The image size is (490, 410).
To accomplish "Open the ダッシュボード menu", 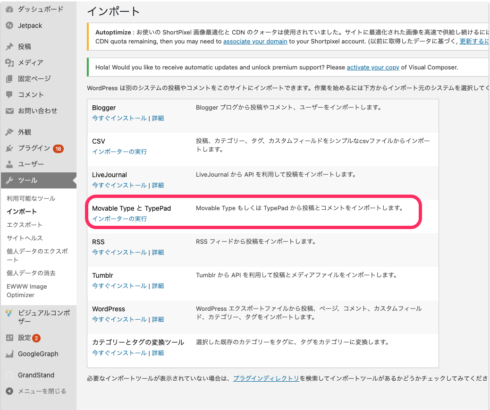I will point(39,9).
